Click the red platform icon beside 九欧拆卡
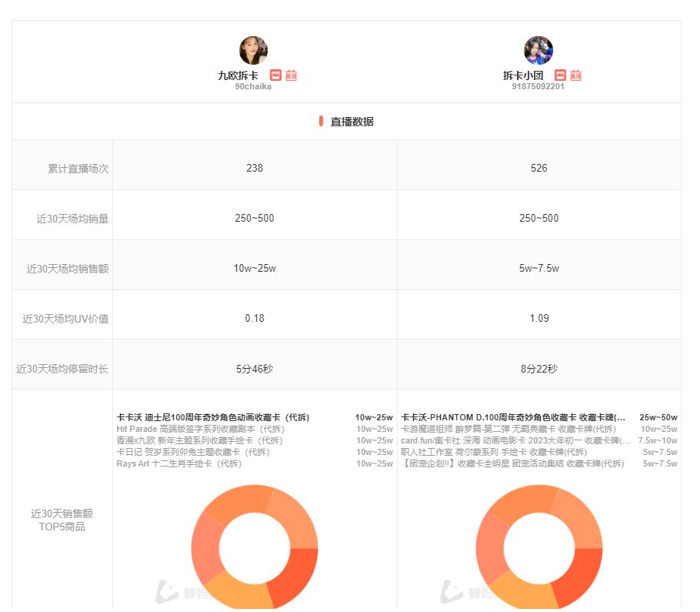This screenshot has width=700, height=612. coord(275,75)
